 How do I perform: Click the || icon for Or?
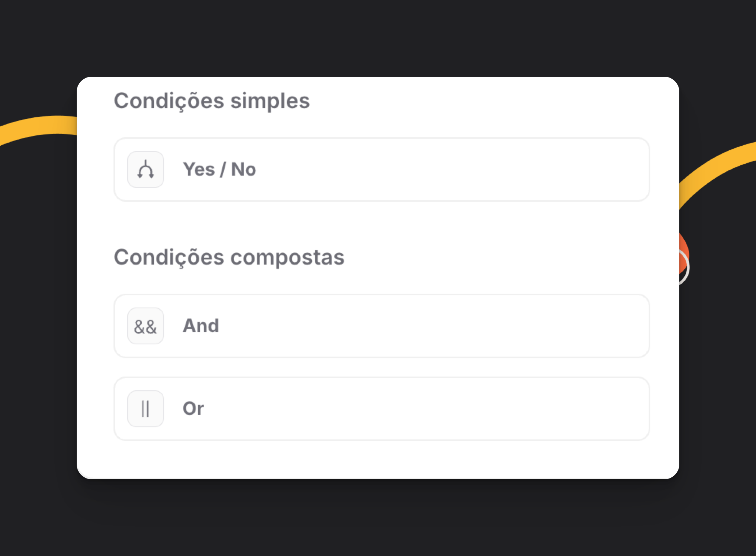tap(146, 409)
